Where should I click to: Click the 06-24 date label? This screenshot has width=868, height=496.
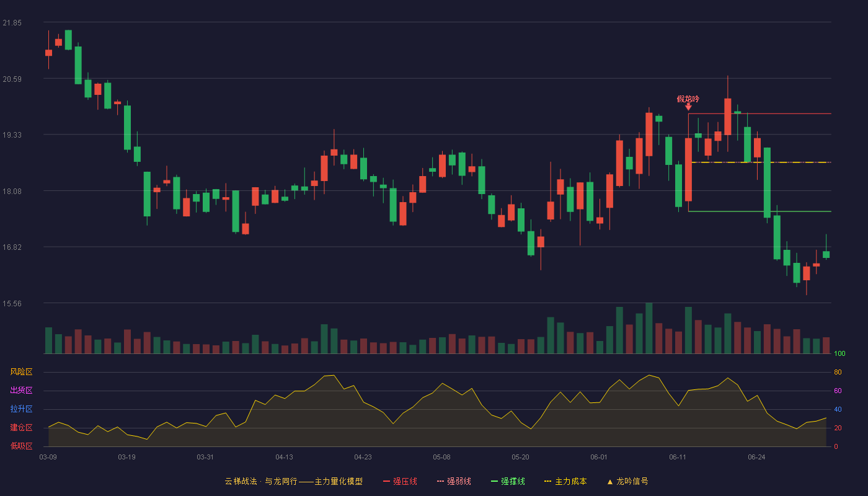[x=757, y=457]
